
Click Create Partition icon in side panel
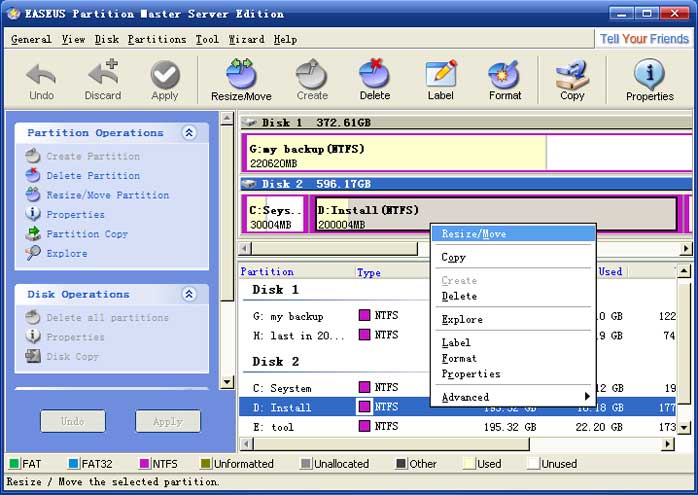(33, 156)
